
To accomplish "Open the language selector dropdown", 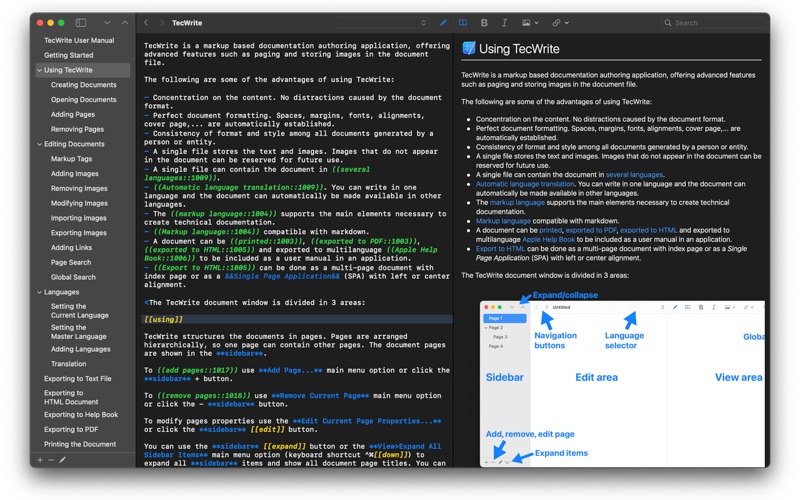I will (381, 22).
